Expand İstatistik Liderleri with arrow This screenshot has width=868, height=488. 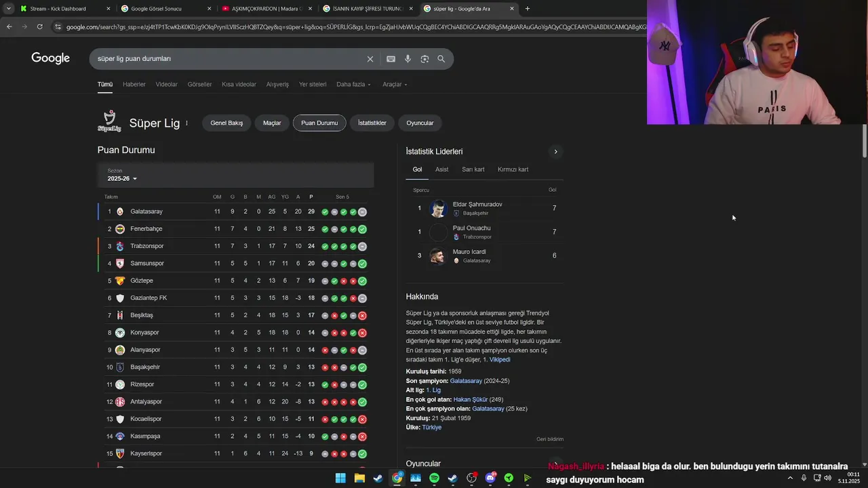tap(555, 152)
